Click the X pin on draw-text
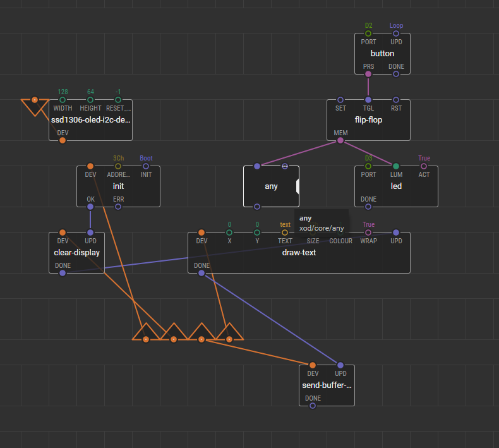 click(x=229, y=232)
